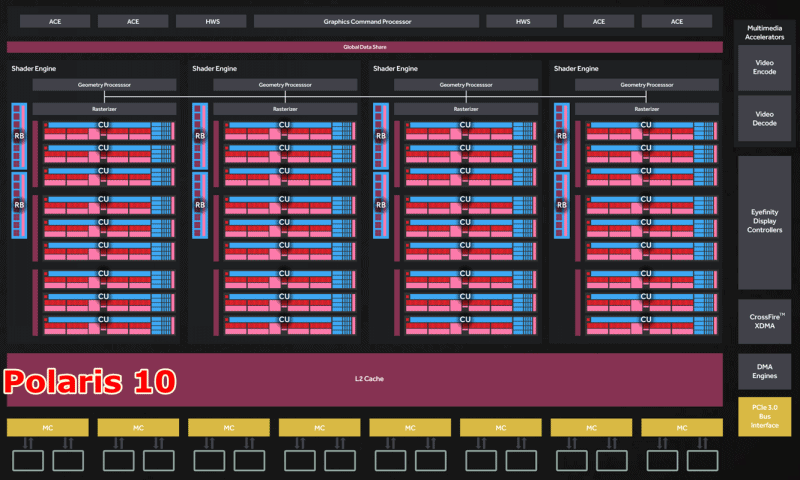800x480 pixels.
Task: Select the rightmost MC memory controller block
Action: (x=681, y=428)
